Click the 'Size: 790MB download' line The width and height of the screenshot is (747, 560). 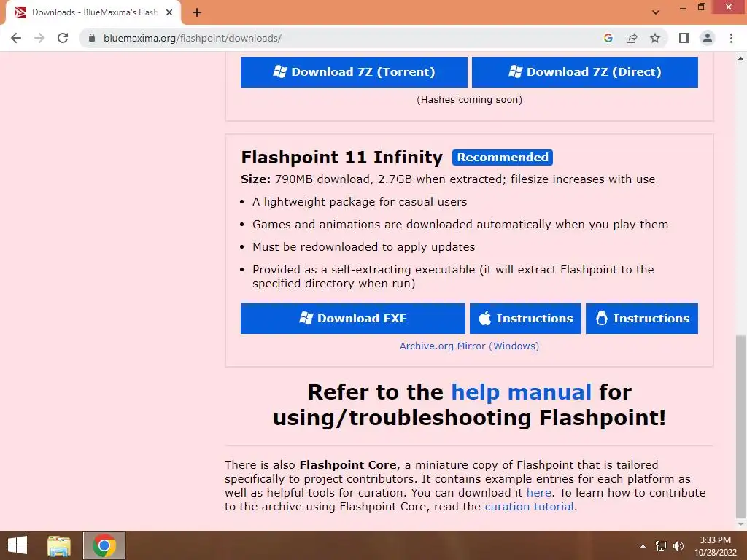(x=448, y=179)
